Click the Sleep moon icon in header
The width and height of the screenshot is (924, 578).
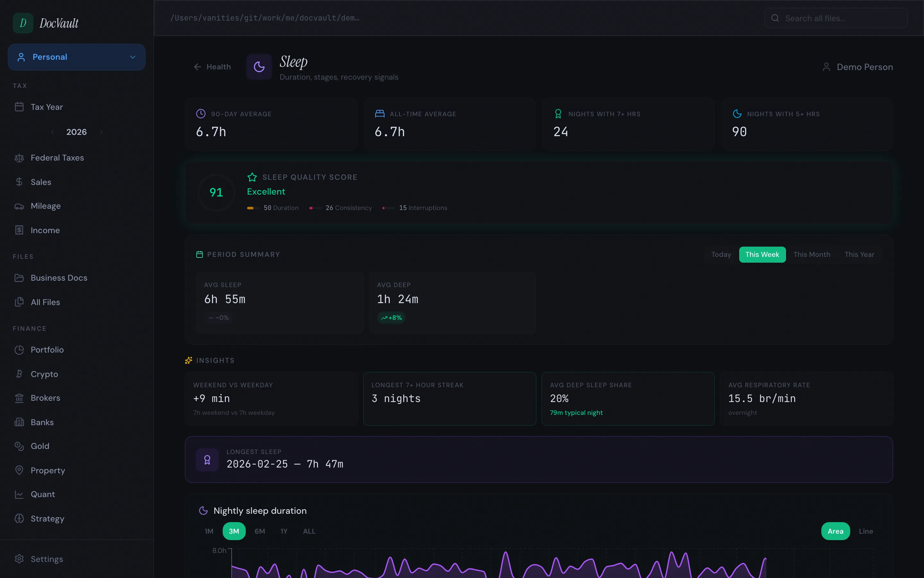(x=259, y=67)
